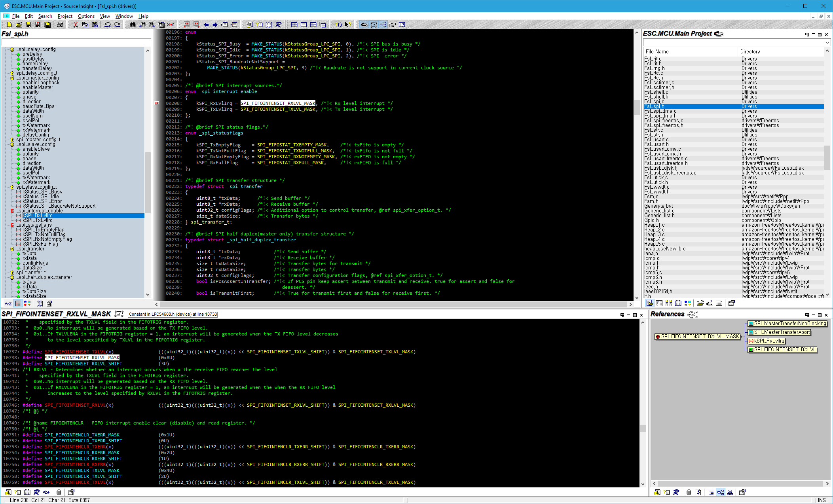Click the Undo toolbar icon

click(x=107, y=25)
